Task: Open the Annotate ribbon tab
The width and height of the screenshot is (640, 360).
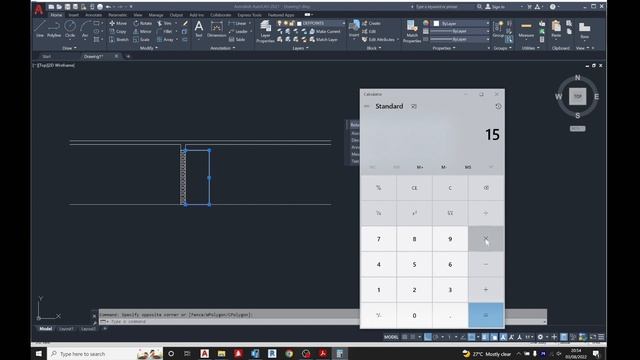Action: (x=93, y=15)
